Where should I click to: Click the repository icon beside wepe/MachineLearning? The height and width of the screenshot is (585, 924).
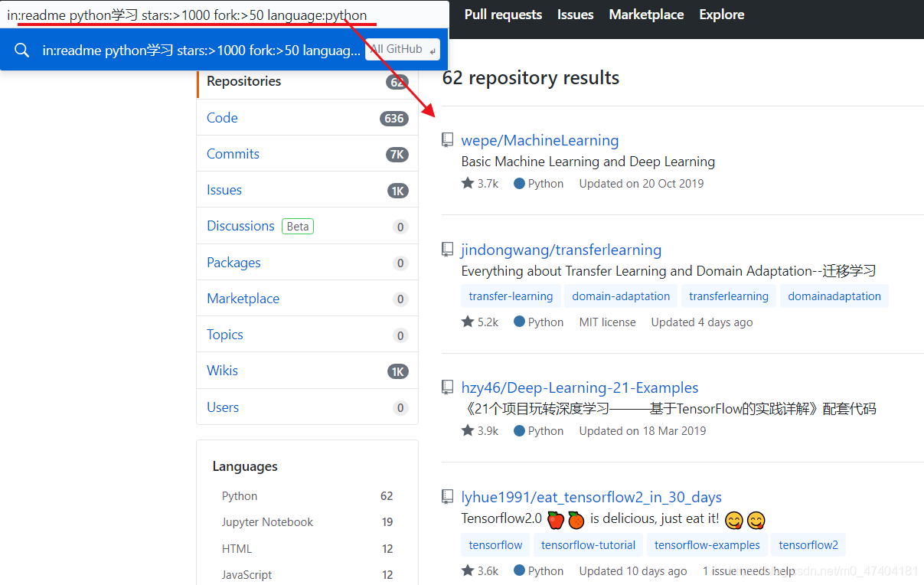[x=447, y=139]
